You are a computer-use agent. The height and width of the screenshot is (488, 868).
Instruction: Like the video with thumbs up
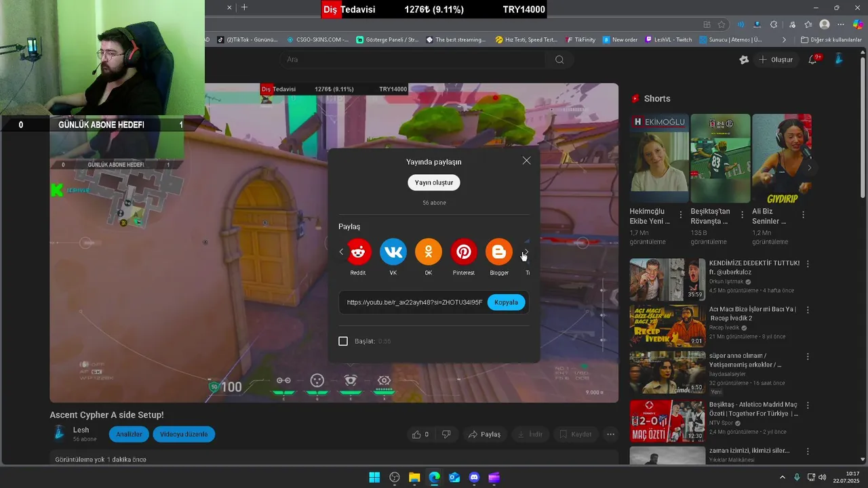click(x=420, y=434)
